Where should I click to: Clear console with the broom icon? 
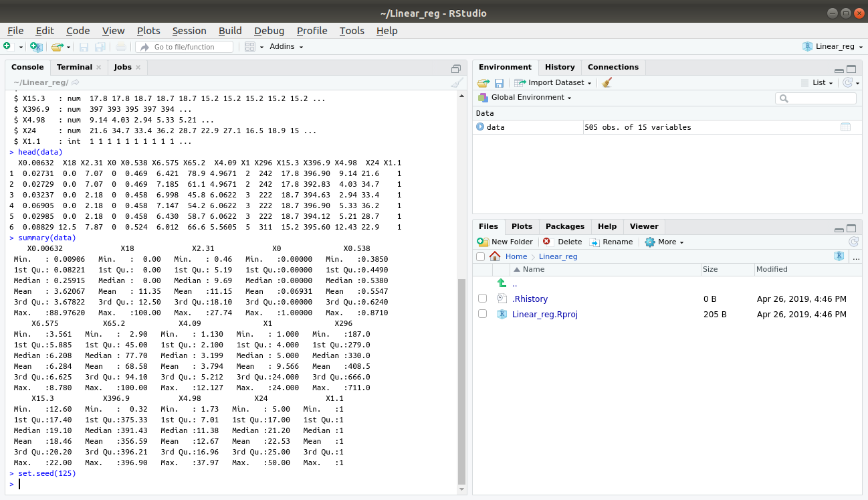[457, 83]
